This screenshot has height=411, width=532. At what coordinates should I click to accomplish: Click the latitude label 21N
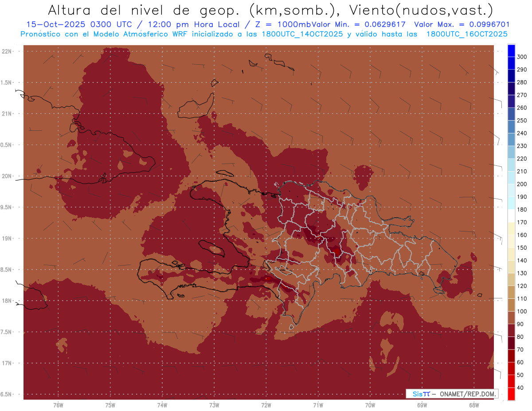7,114
